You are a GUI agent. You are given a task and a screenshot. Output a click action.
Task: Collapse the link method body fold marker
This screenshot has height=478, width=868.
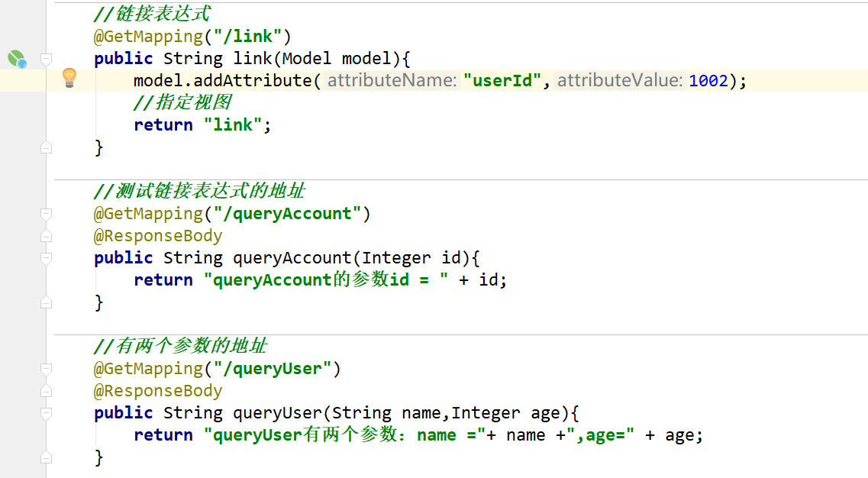click(46, 58)
